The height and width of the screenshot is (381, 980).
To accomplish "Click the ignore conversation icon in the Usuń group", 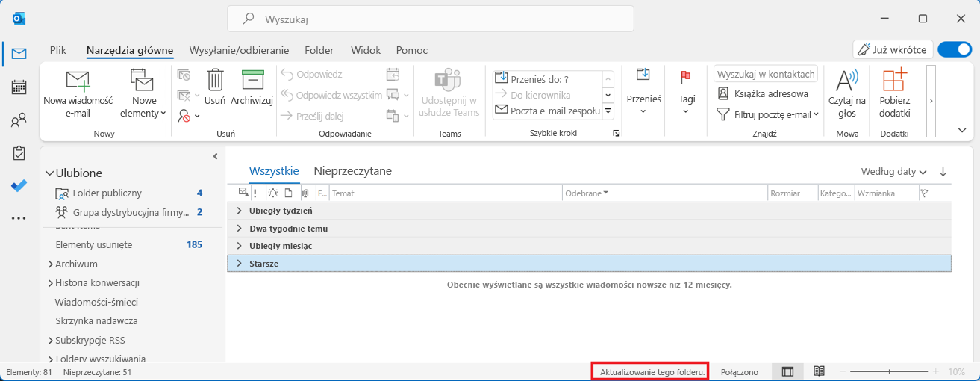I will (x=184, y=75).
